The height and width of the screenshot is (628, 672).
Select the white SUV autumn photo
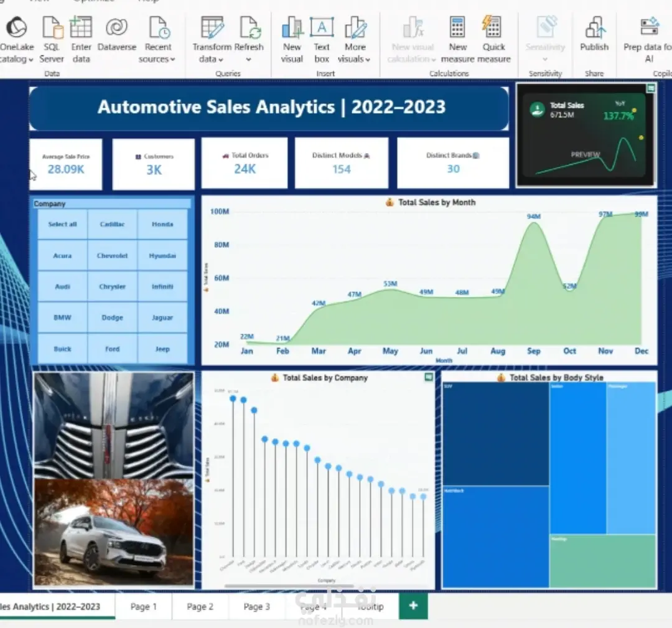[114, 532]
